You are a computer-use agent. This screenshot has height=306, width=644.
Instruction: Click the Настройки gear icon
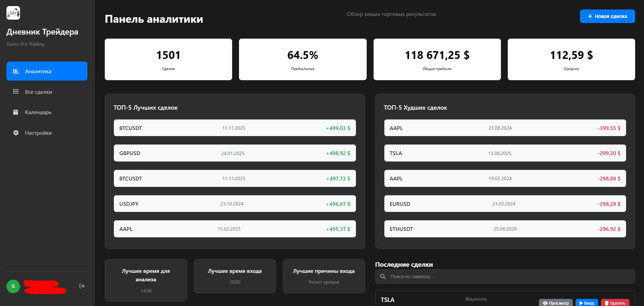(16, 133)
